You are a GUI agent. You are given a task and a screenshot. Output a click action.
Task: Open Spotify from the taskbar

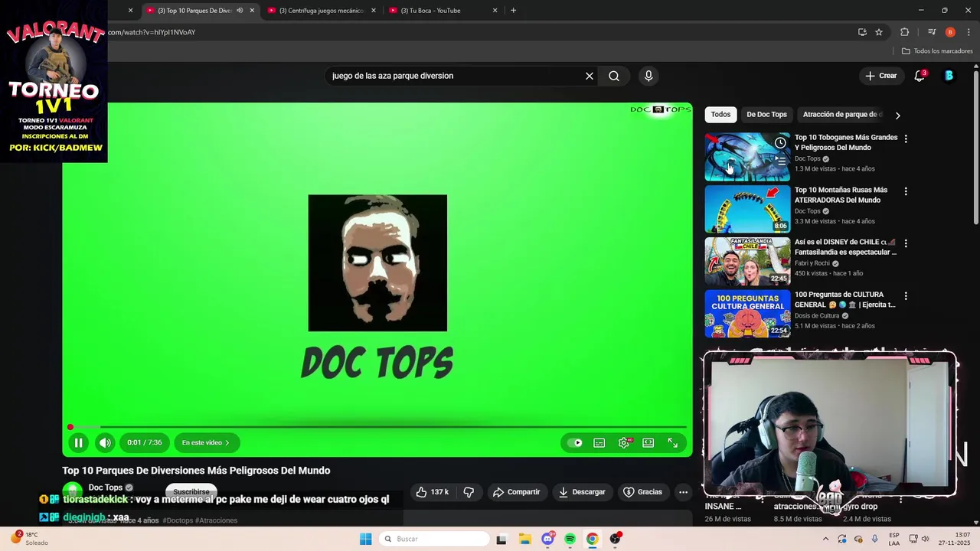[570, 539]
